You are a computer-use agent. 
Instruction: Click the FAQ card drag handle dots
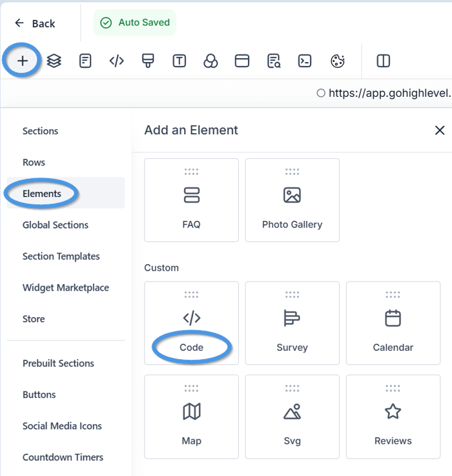coord(191,172)
